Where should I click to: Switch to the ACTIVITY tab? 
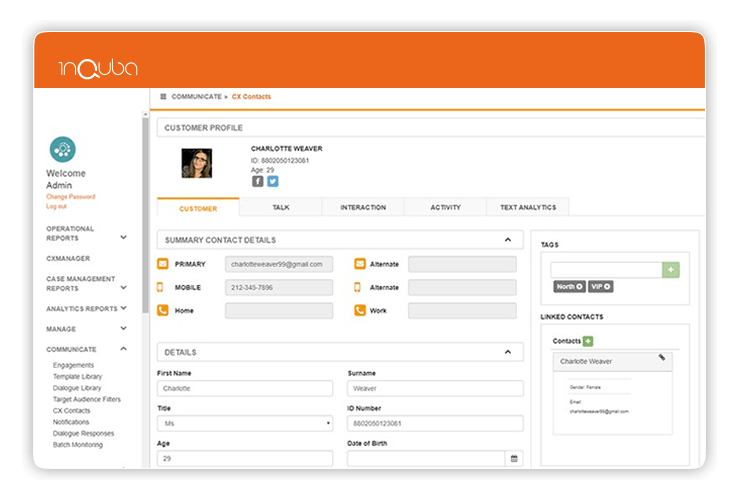(x=445, y=207)
